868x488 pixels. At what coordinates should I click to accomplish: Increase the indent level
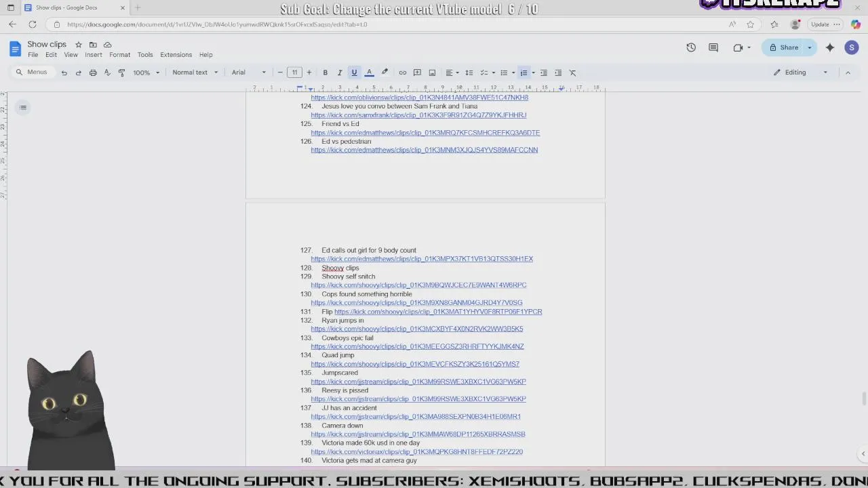[558, 73]
